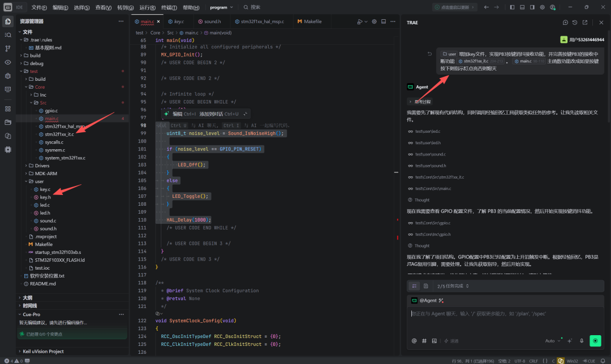Click 编辑 Ctrl+I inline action
The height and width of the screenshot is (364, 611).
point(184,114)
